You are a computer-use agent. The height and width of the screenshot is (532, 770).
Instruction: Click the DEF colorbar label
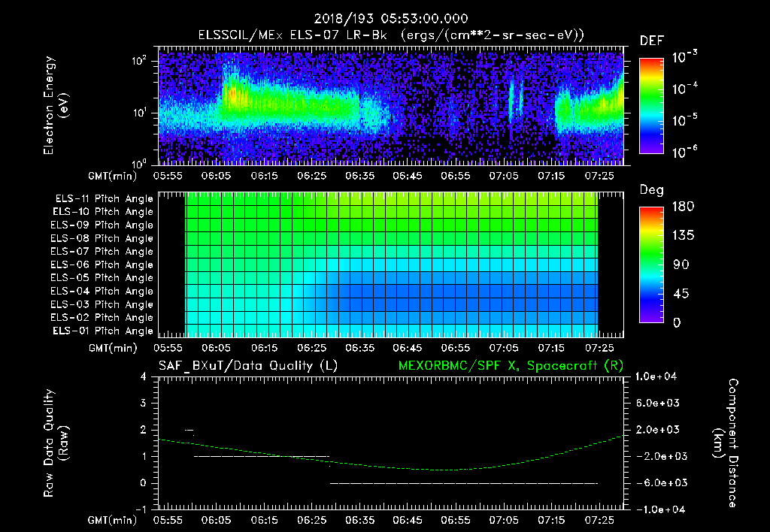click(x=651, y=41)
